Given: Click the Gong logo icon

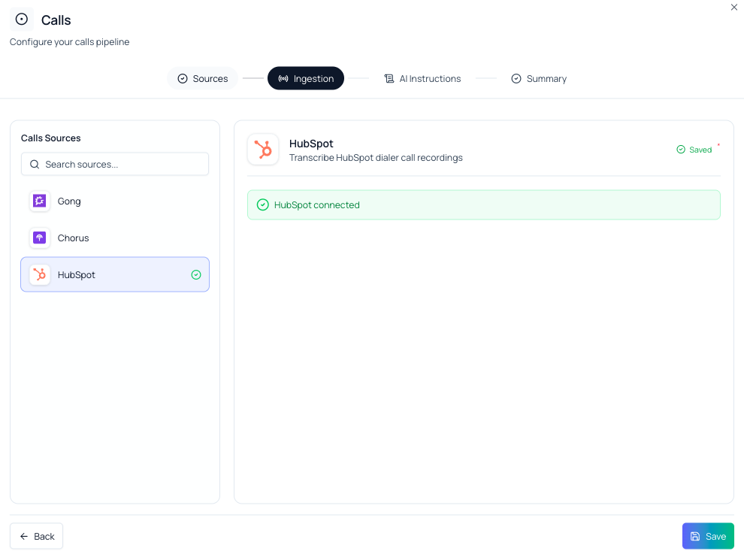Looking at the screenshot, I should [39, 201].
